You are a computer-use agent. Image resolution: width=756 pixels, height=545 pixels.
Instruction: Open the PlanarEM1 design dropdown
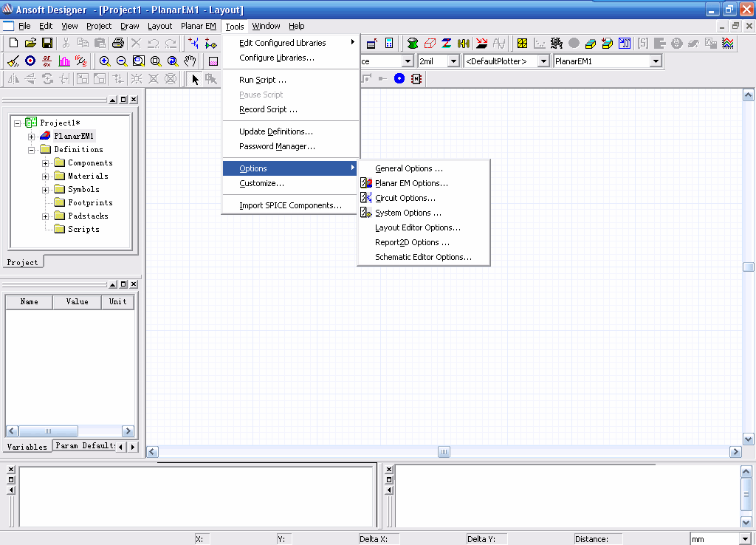(x=656, y=61)
